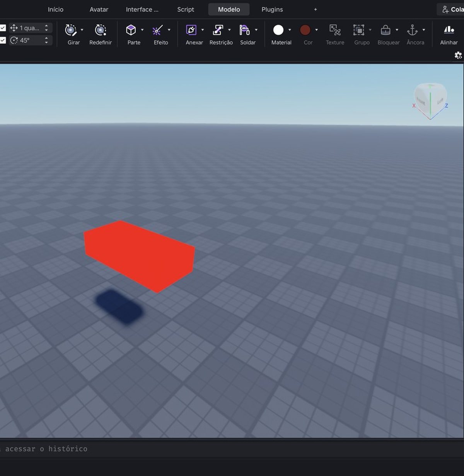Image resolution: width=464 pixels, height=476 pixels.
Task: Expand the Cor color dropdown arrow
Action: pos(317,30)
